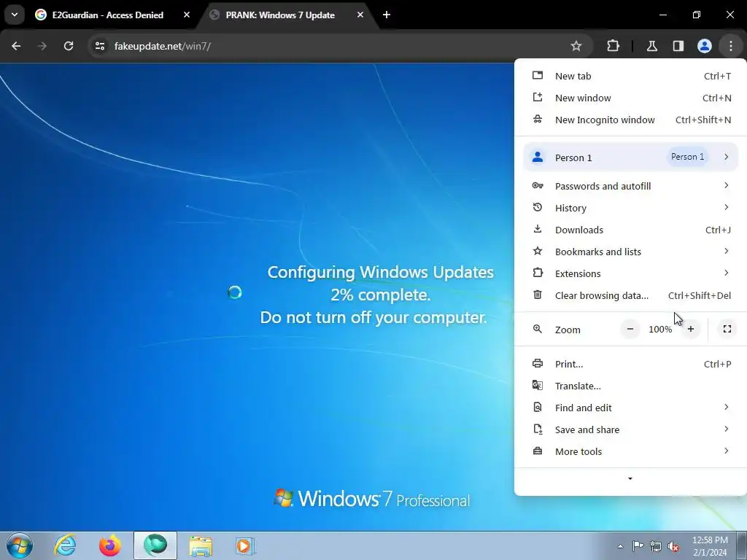Open Passwords and autofill submenu

(x=630, y=186)
